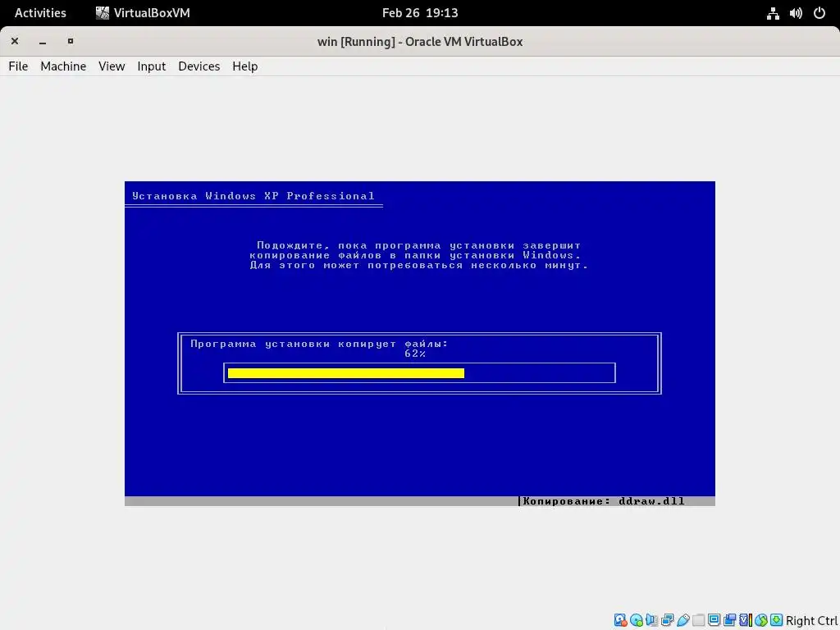
Task: Click the shared folders status icon
Action: point(699,620)
